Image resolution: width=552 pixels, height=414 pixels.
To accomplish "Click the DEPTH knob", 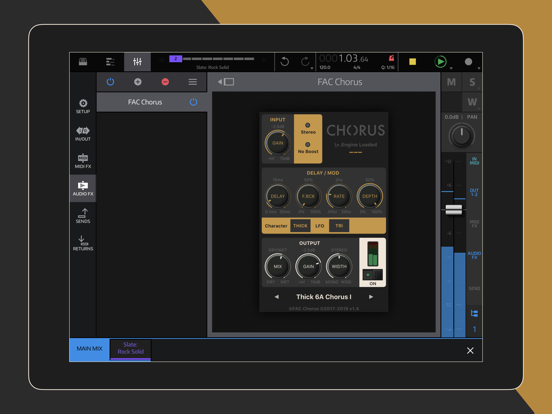I will (370, 196).
